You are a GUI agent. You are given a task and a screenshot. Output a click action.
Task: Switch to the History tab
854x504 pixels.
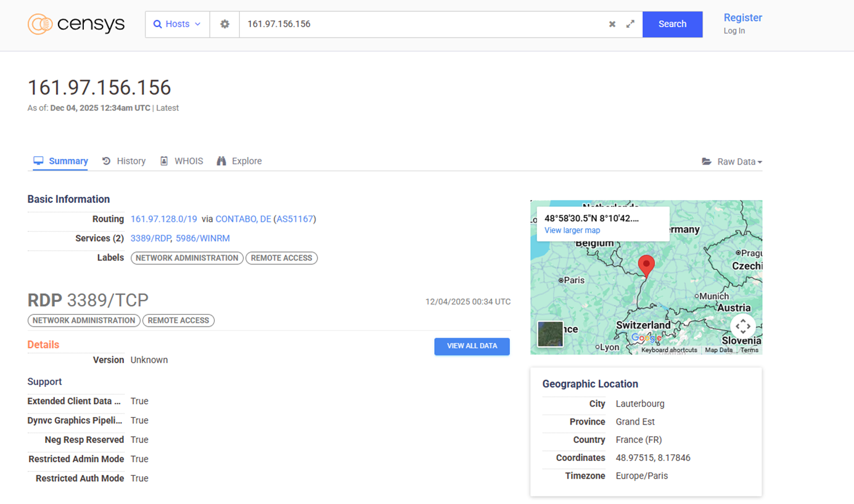pos(124,161)
